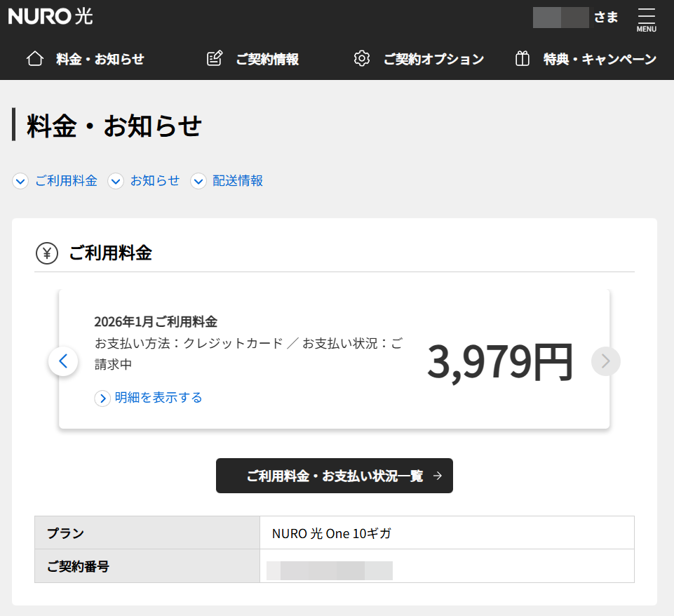Open the ご契約情報 nav tab

tap(252, 59)
